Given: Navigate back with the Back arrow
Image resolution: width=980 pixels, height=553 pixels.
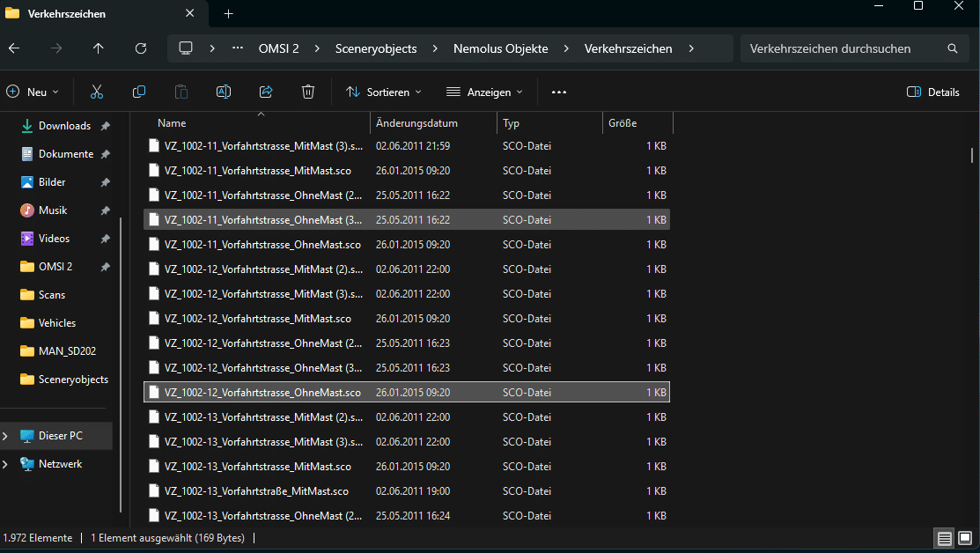Looking at the screenshot, I should [14, 48].
